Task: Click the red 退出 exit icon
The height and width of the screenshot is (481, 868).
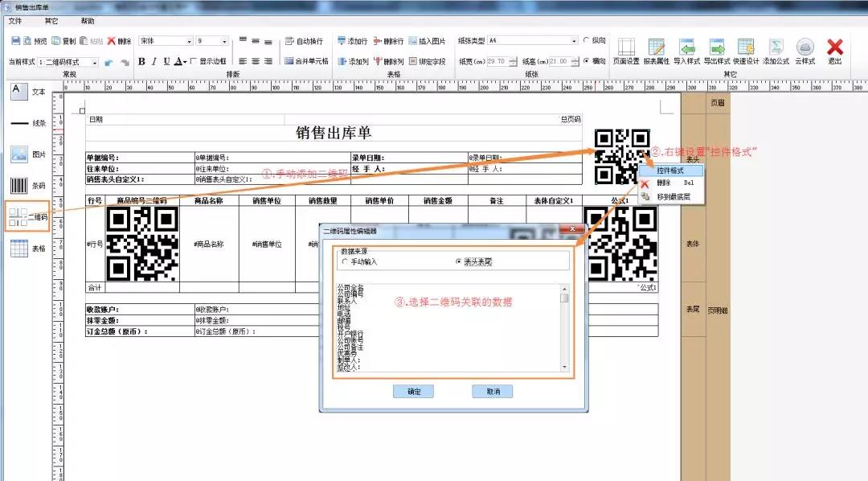Action: 835,51
